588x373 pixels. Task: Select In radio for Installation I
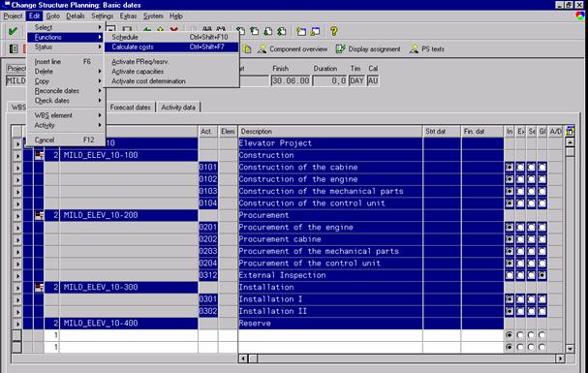(510, 299)
